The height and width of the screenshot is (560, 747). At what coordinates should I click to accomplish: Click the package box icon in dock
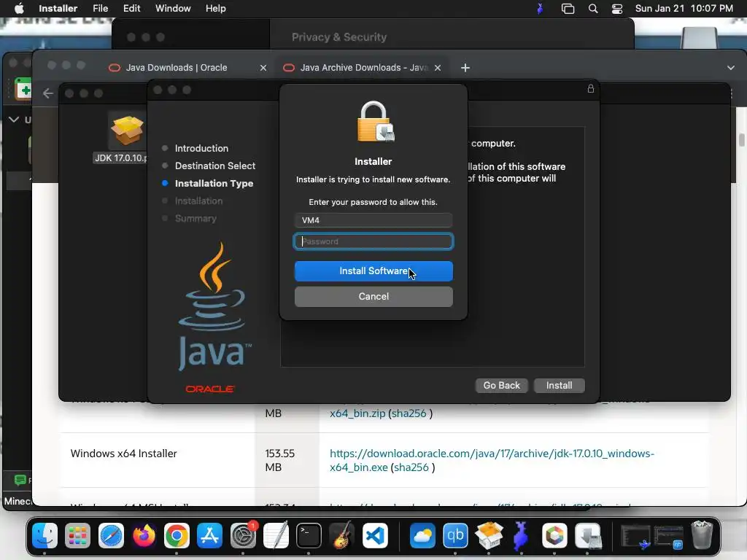tap(489, 536)
